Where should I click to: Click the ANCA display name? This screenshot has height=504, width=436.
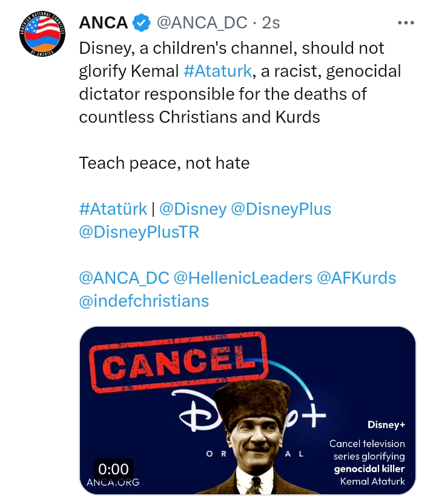[104, 23]
